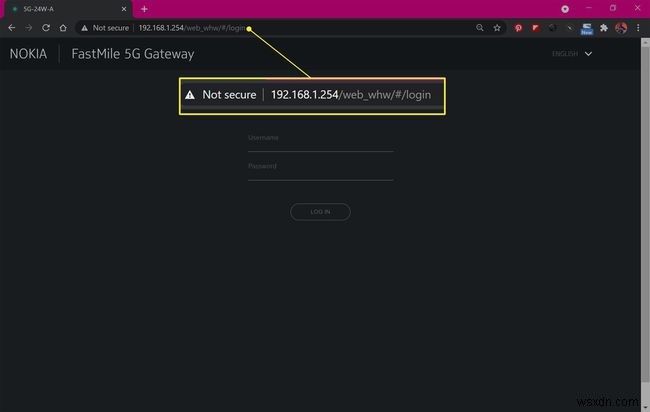Image resolution: width=650 pixels, height=412 pixels.
Task: Go back to the previous page
Action: click(x=12, y=28)
